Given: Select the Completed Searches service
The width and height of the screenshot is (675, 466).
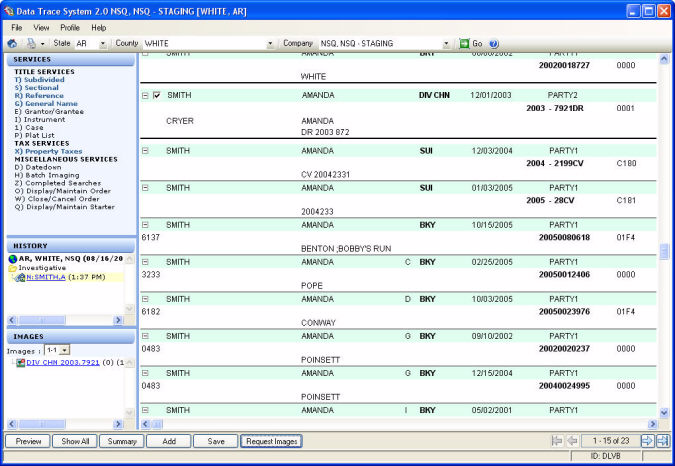Looking at the screenshot, I should point(58,183).
